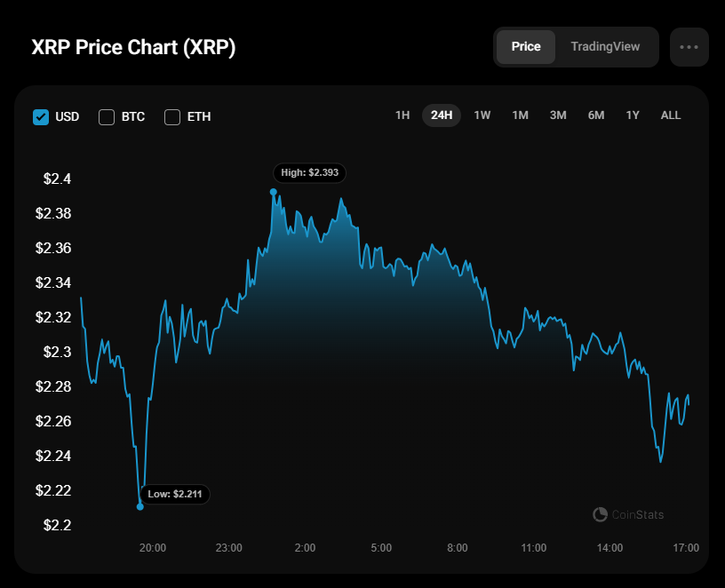This screenshot has width=725, height=588.
Task: Click the high point marker dot
Action: click(x=274, y=192)
